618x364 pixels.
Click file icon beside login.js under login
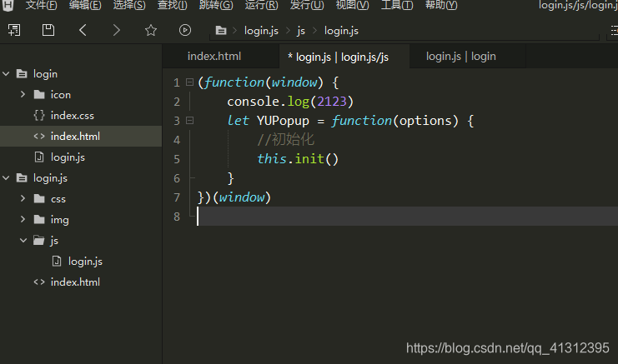click(x=39, y=157)
